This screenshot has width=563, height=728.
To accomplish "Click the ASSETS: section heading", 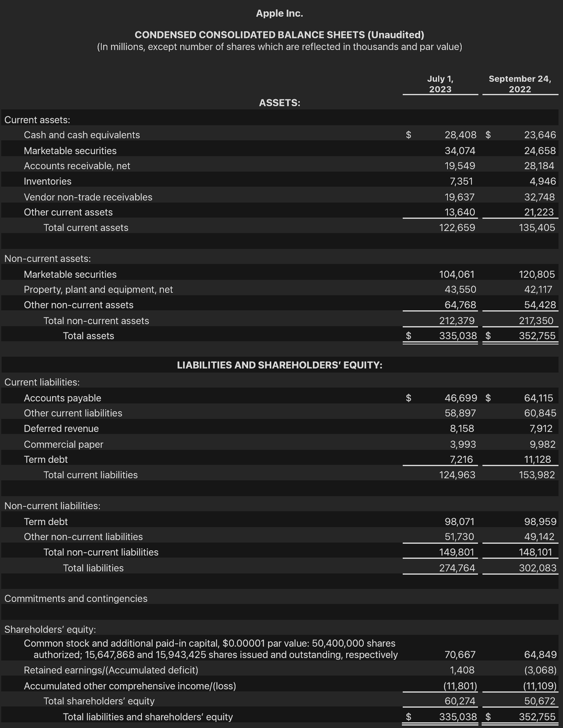I will [279, 103].
